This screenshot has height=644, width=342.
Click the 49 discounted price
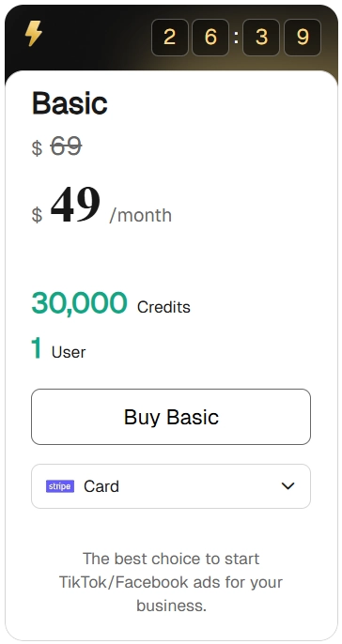click(x=75, y=205)
